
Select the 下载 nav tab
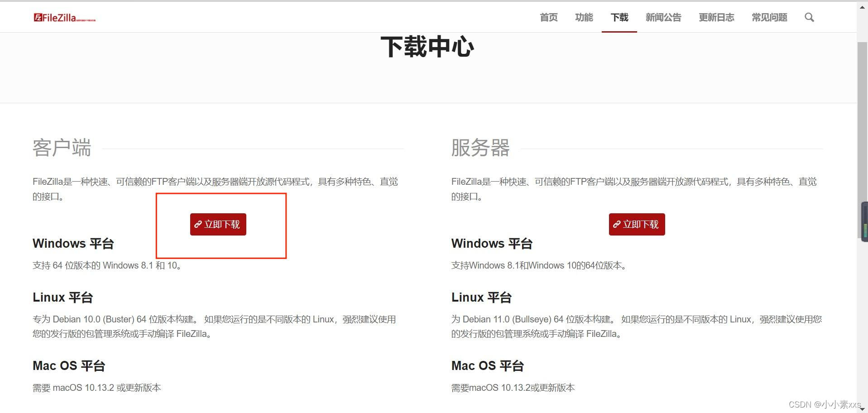pyautogui.click(x=619, y=17)
